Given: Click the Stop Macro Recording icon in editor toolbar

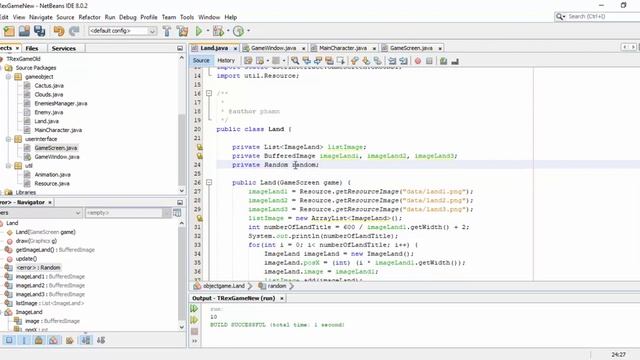Looking at the screenshot, I should [x=429, y=61].
